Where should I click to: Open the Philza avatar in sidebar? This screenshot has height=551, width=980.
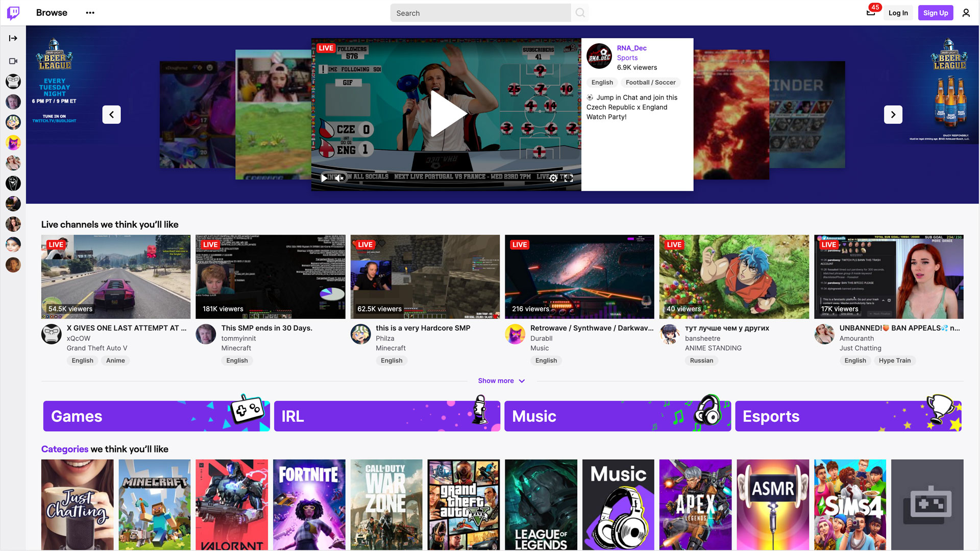13,122
